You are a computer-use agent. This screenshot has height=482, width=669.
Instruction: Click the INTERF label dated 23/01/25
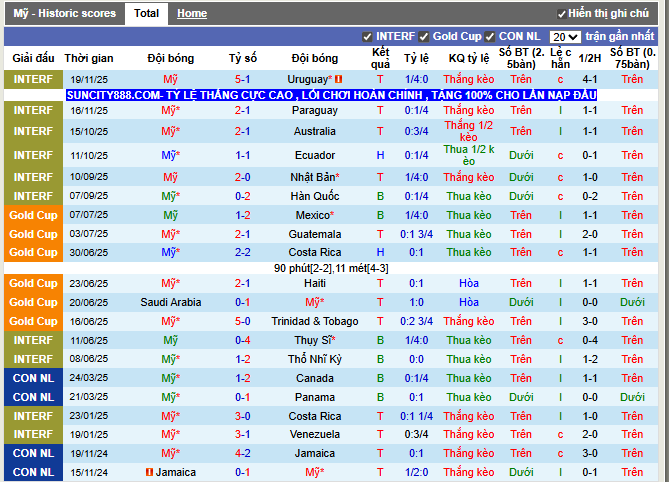(x=33, y=416)
